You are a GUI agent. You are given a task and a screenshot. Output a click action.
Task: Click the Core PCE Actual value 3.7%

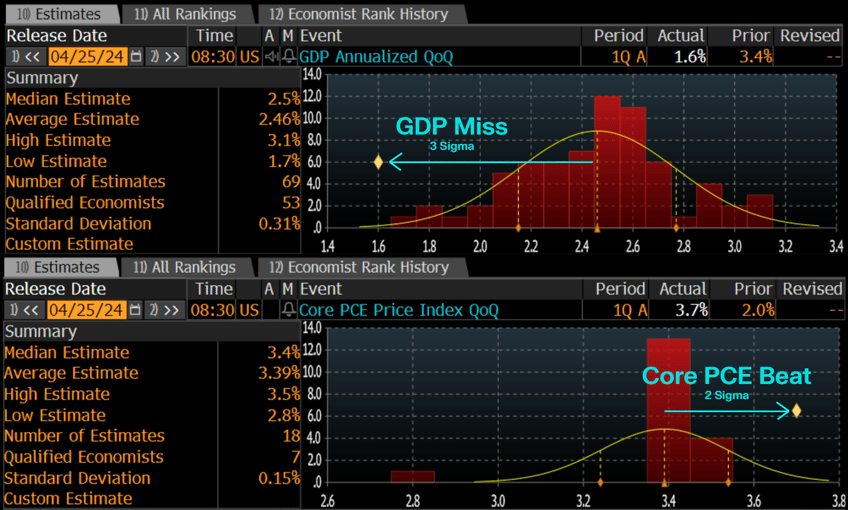point(692,310)
